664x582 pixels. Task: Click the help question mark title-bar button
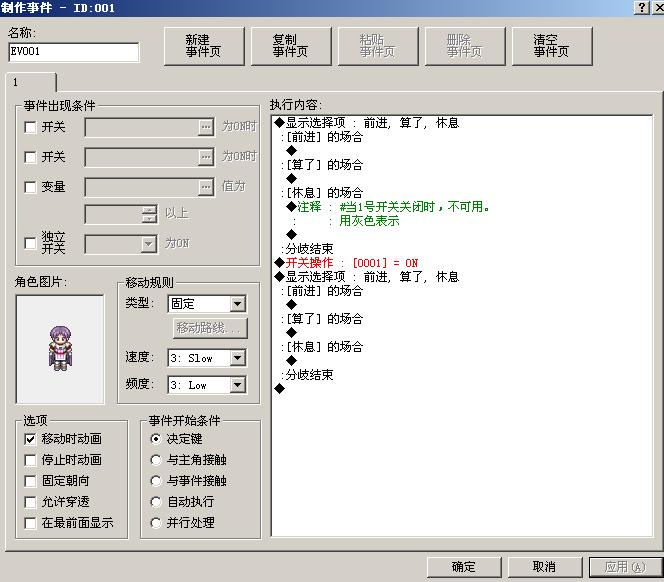click(x=642, y=7)
